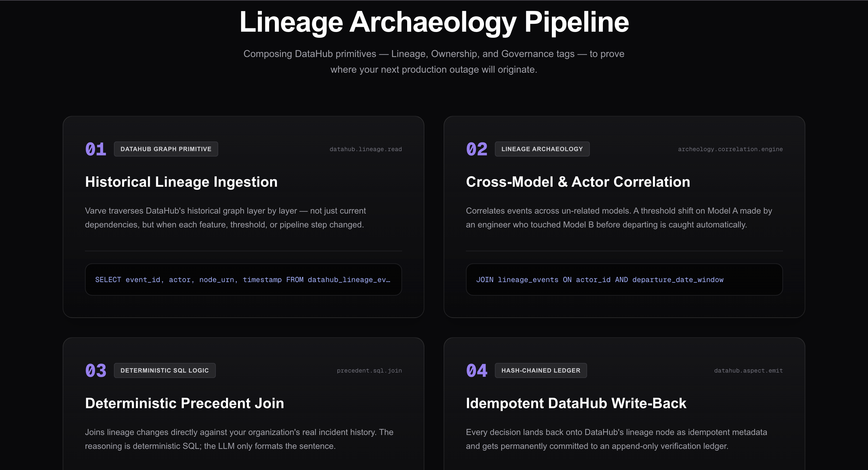
Task: Click the description starting "Varve traverses DataHub's"
Action: pos(225,218)
